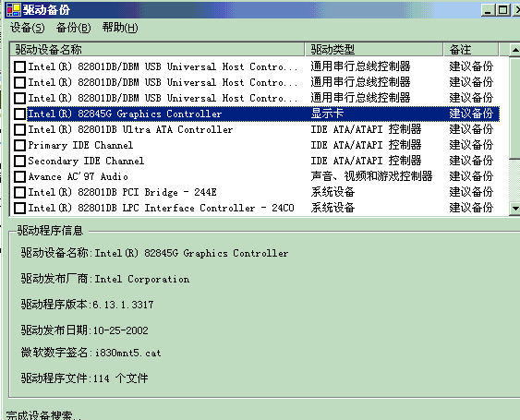Sort by 驱动类型 column header
The width and height of the screenshot is (520, 420).
(374, 50)
